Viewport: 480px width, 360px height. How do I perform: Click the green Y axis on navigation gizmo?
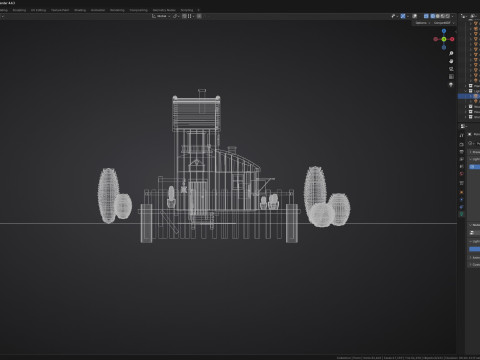[x=444, y=39]
